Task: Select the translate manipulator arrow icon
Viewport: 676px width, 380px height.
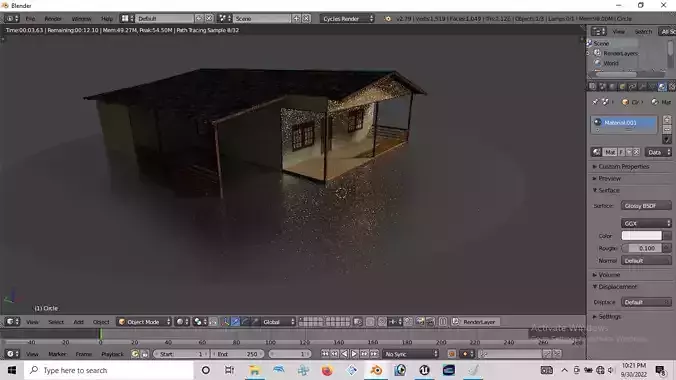Action: coord(235,322)
